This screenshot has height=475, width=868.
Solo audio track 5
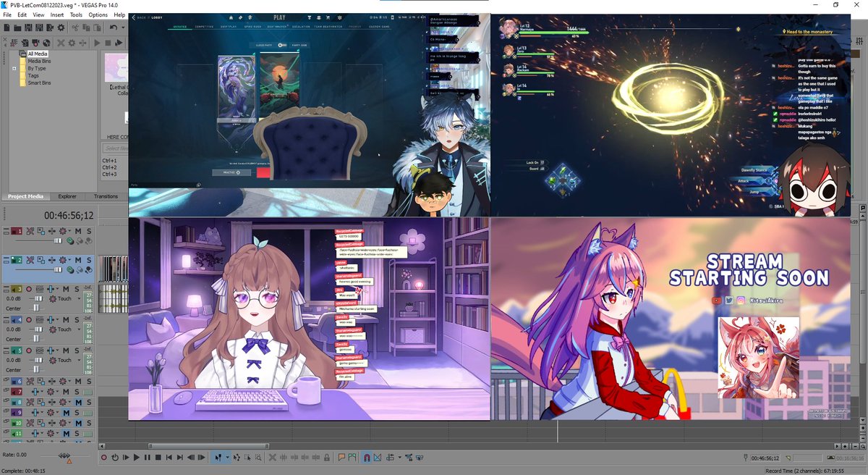click(x=77, y=350)
